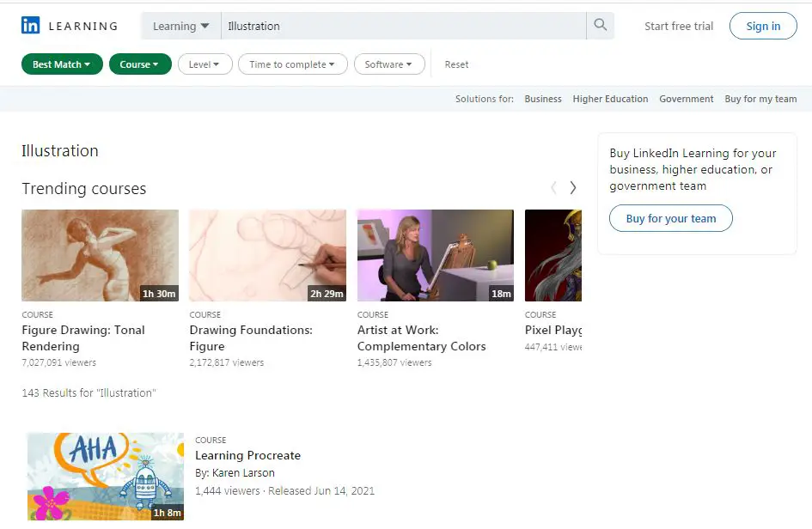This screenshot has width=812, height=529.
Task: Click the magnifying glass search icon
Action: 600,26
